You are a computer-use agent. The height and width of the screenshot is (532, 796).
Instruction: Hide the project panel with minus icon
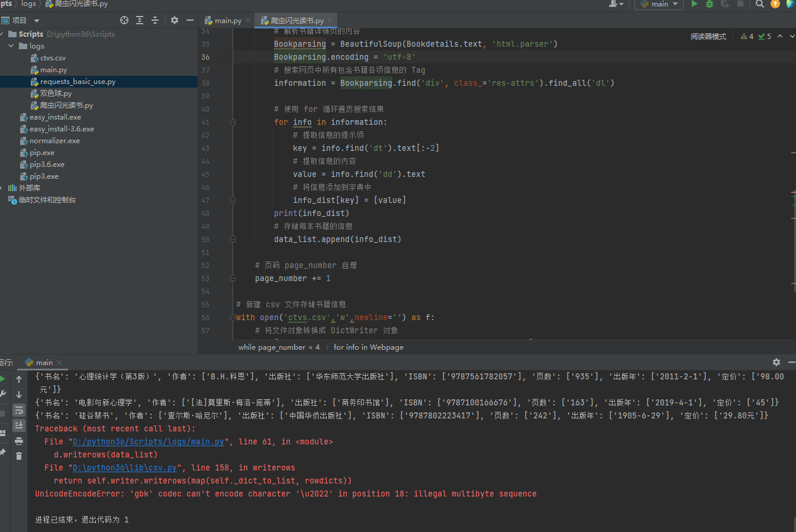click(190, 20)
